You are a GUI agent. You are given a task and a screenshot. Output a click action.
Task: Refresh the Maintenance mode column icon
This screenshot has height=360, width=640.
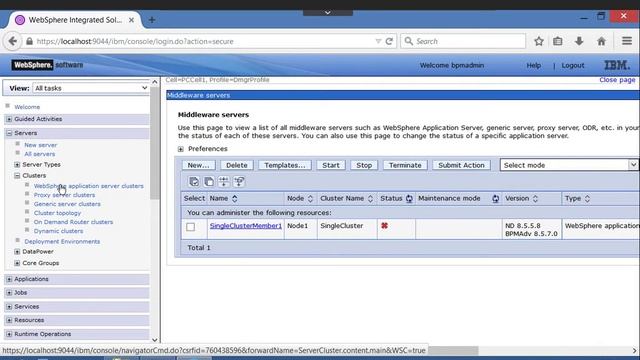tap(496, 199)
